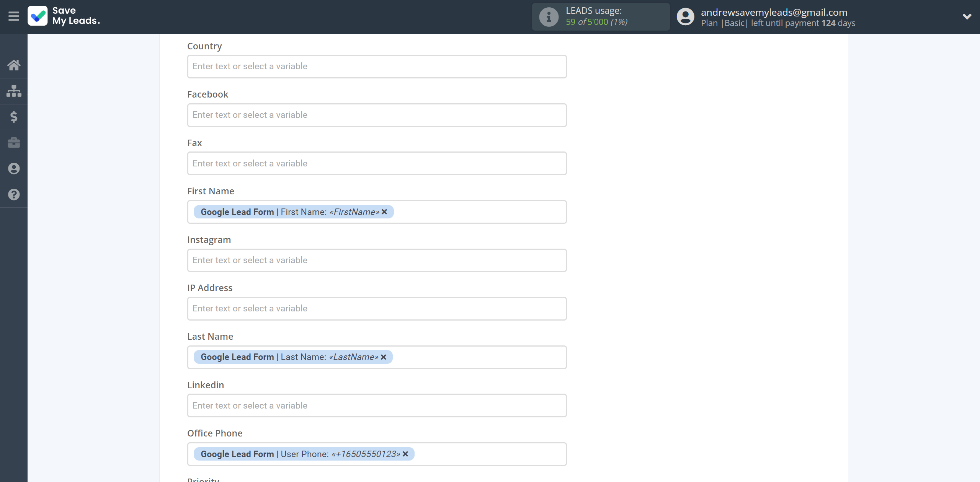
Task: Open help question mark icon
Action: click(x=14, y=195)
